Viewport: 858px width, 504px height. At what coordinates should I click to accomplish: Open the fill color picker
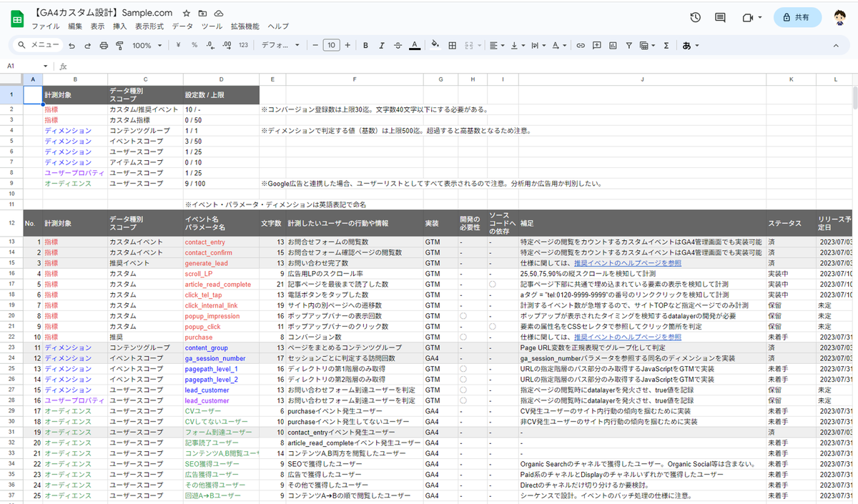[x=435, y=45]
